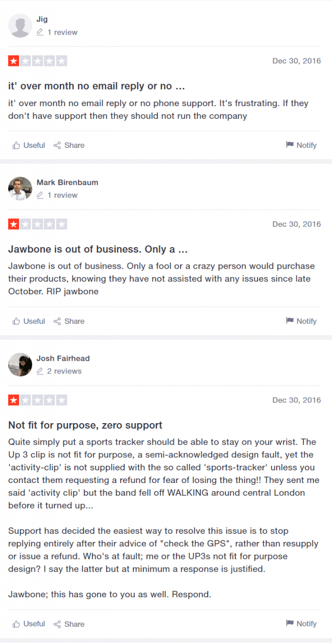Click Mark Birenbaum's '1 review' count
The width and height of the screenshot is (332, 644).
pos(62,195)
